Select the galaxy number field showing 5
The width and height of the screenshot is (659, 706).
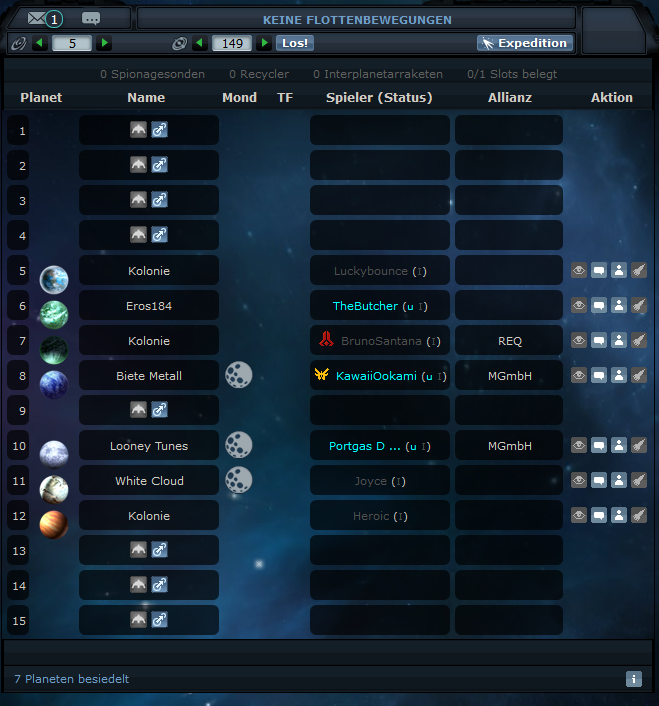[x=72, y=43]
